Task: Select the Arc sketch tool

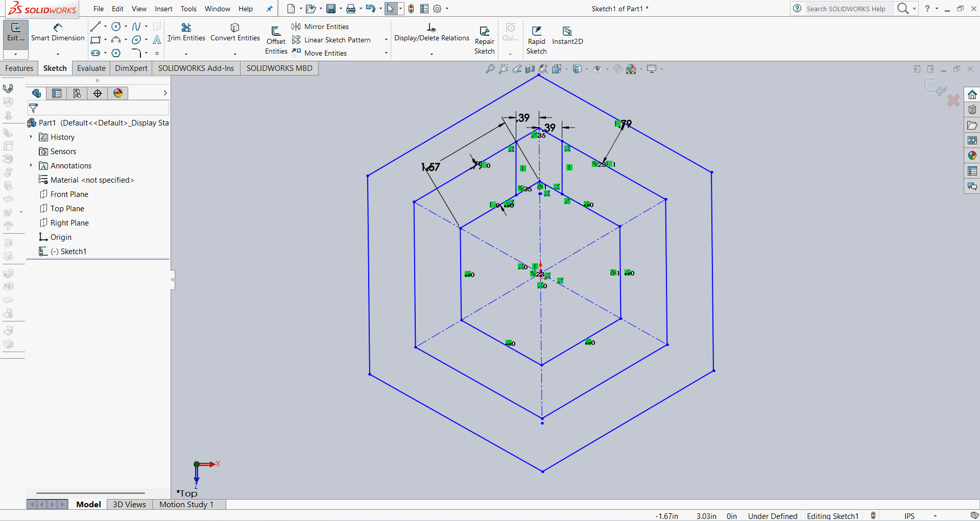Action: tap(116, 40)
